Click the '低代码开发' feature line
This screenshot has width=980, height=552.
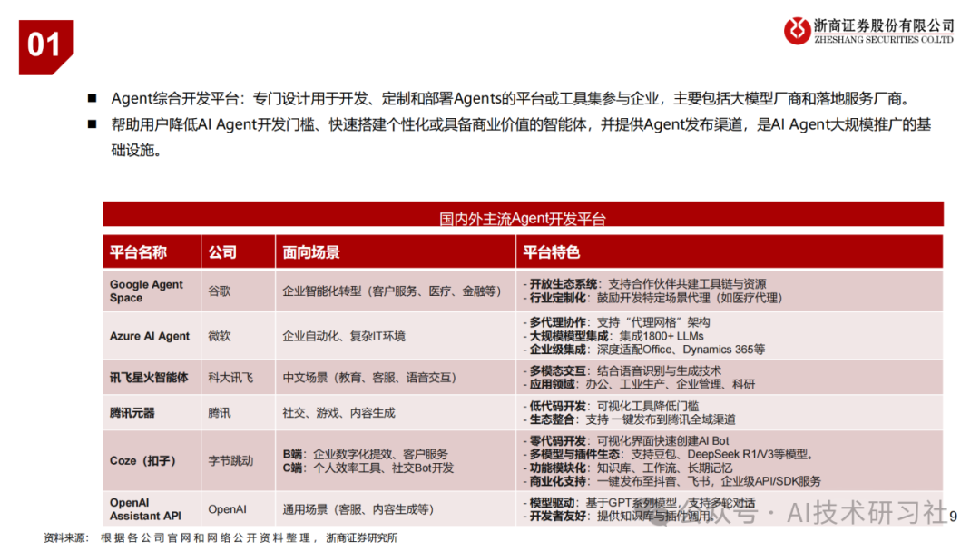(x=611, y=406)
